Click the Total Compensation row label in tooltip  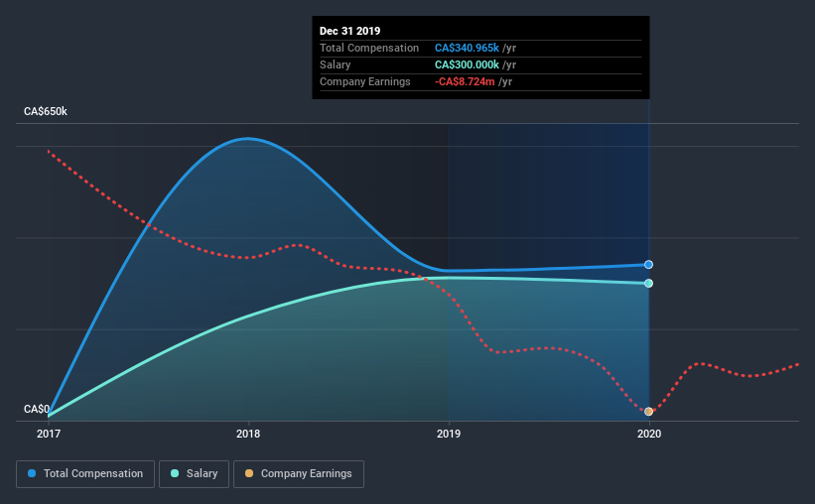click(369, 48)
